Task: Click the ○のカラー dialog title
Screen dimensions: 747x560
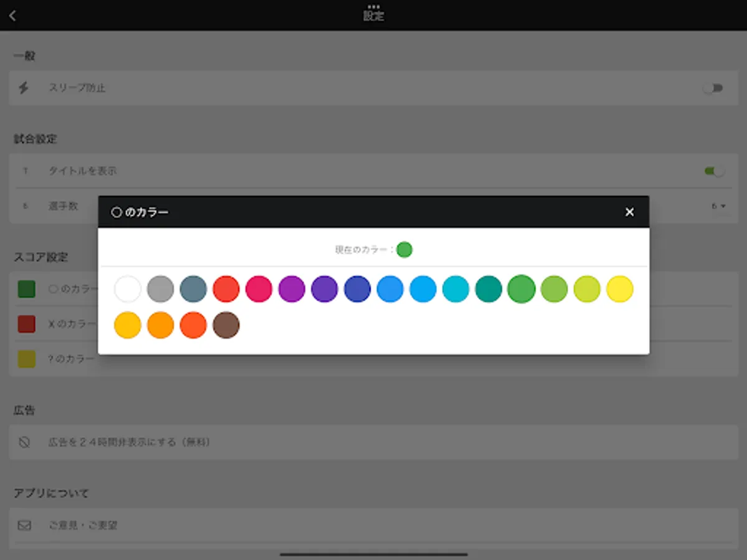Action: (x=140, y=212)
